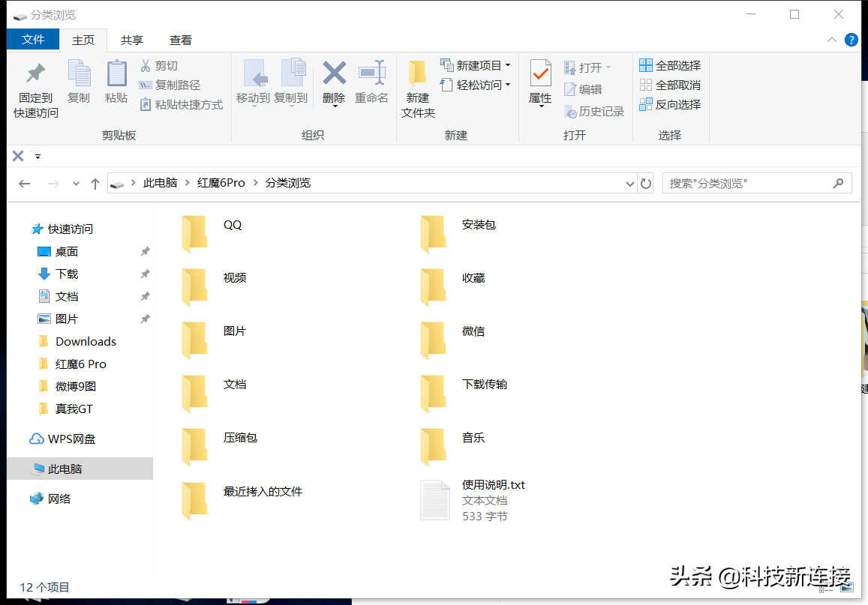Click 全部选择 in the select group

coord(670,66)
